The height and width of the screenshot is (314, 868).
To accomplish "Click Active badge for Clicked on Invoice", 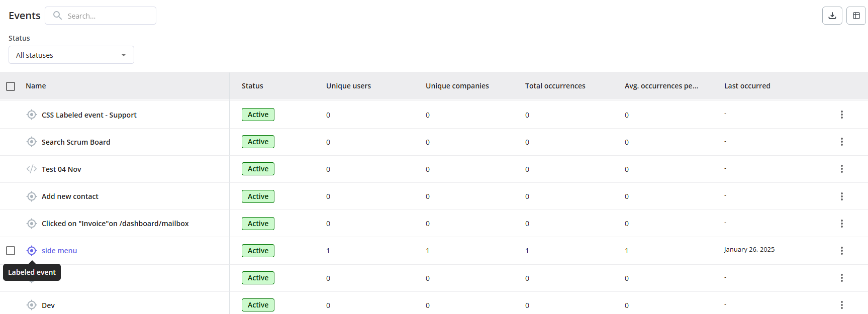I will 258,224.
